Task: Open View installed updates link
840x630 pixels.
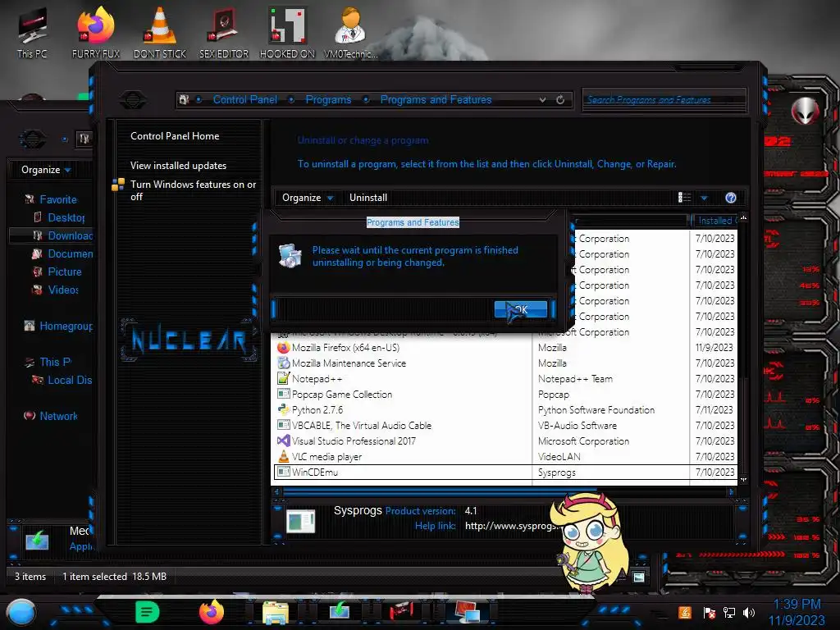Action: click(178, 166)
